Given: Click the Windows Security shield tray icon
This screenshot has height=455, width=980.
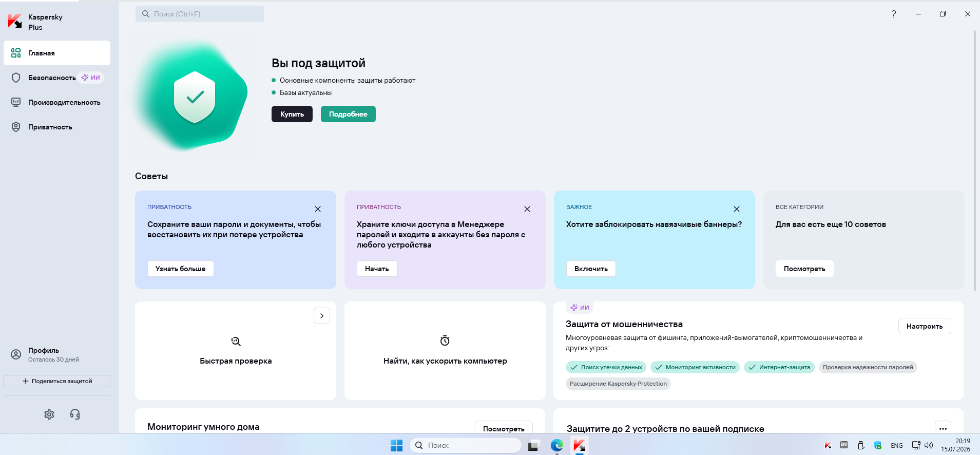Looking at the screenshot, I should click(x=877, y=445).
